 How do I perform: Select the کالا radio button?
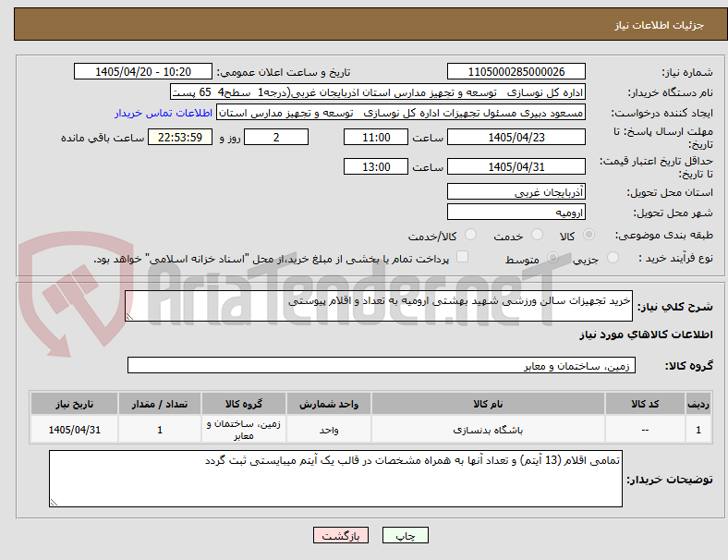coord(588,235)
